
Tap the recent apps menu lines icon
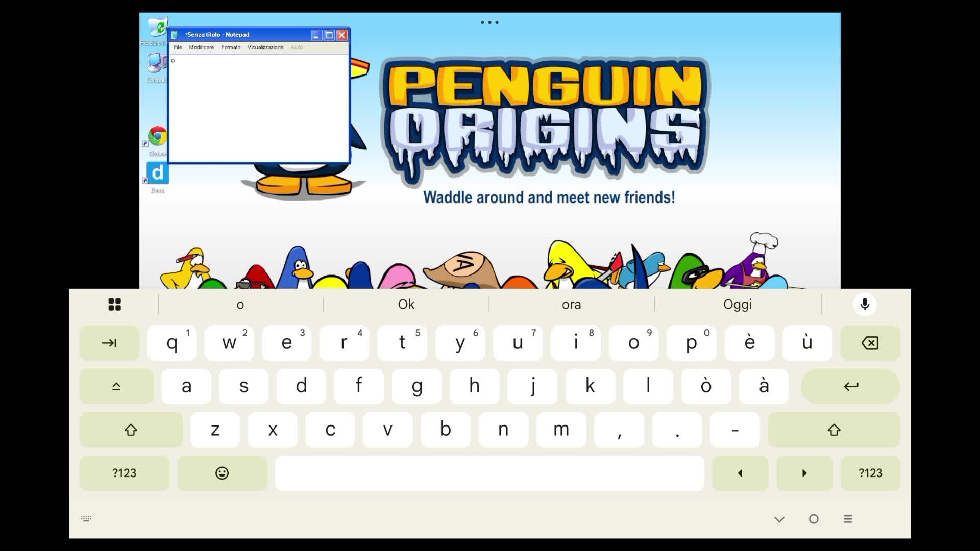(848, 519)
